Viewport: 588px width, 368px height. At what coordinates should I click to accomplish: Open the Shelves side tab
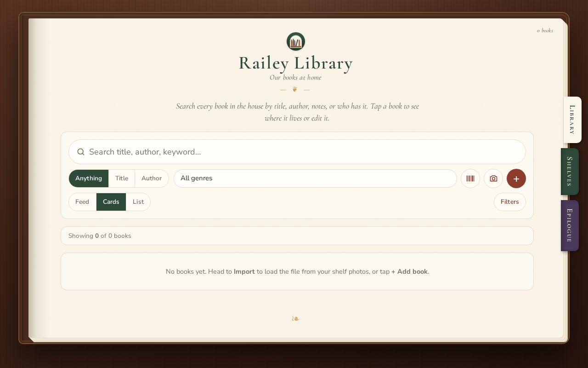click(x=570, y=172)
